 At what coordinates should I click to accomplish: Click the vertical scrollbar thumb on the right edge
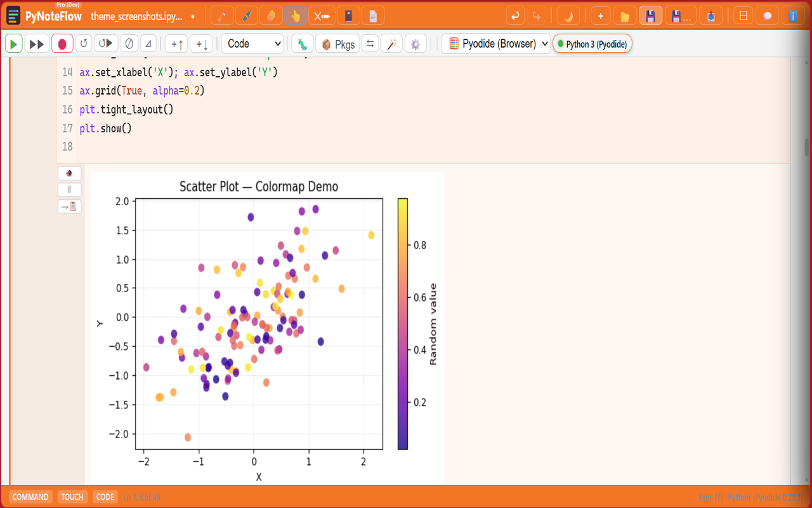pyautogui.click(x=807, y=147)
